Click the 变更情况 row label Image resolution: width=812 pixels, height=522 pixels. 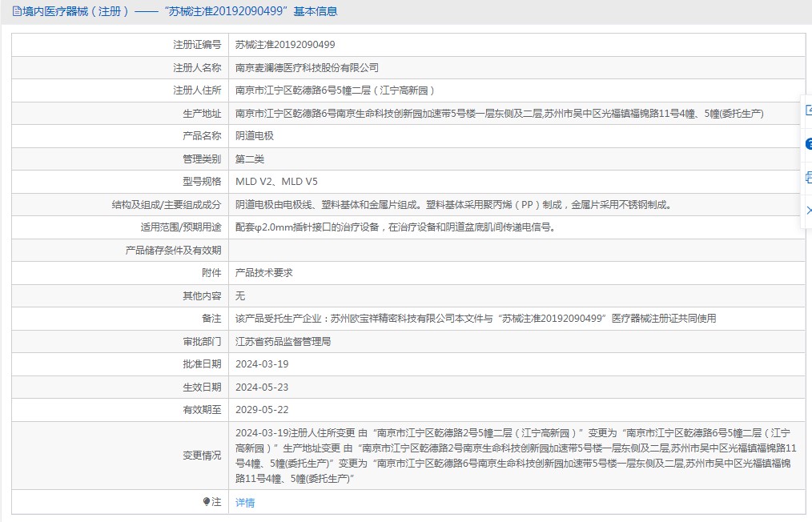(201, 456)
